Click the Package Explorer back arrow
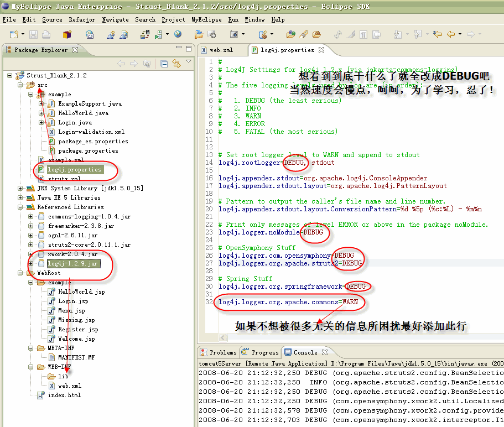The width and height of the screenshot is (504, 427). coord(121,64)
